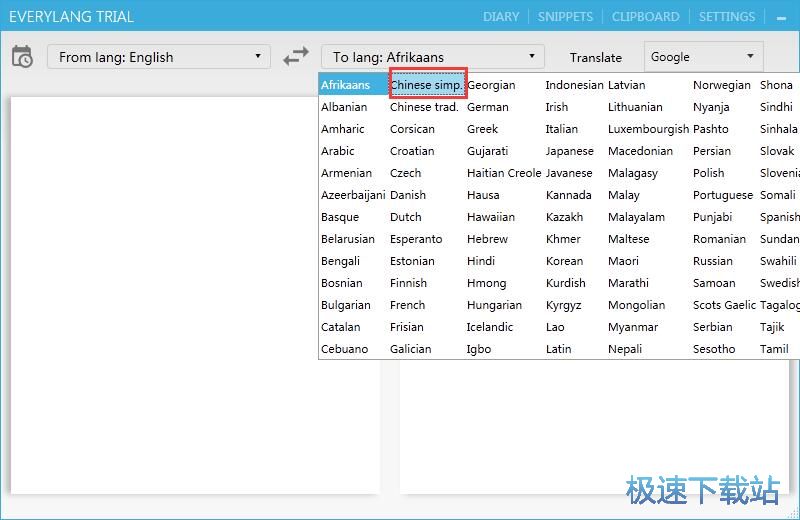Select Catalan in the language list
800x520 pixels.
[x=340, y=327]
